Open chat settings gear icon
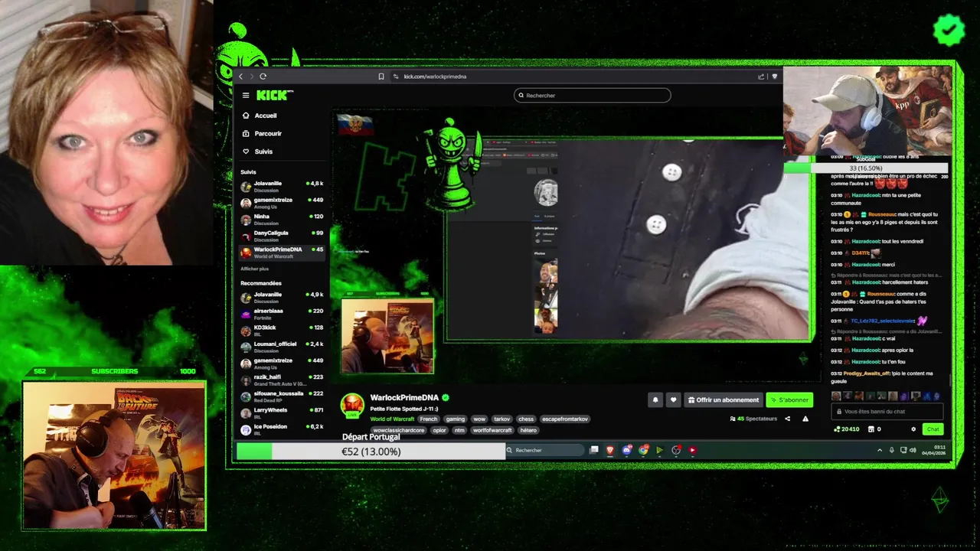This screenshot has height=551, width=980. tap(913, 429)
